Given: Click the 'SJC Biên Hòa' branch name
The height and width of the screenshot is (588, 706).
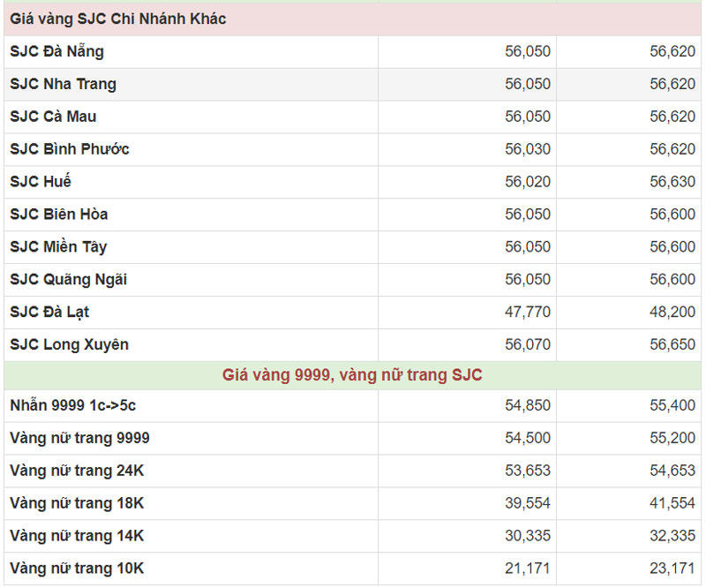Looking at the screenshot, I should click(59, 215).
